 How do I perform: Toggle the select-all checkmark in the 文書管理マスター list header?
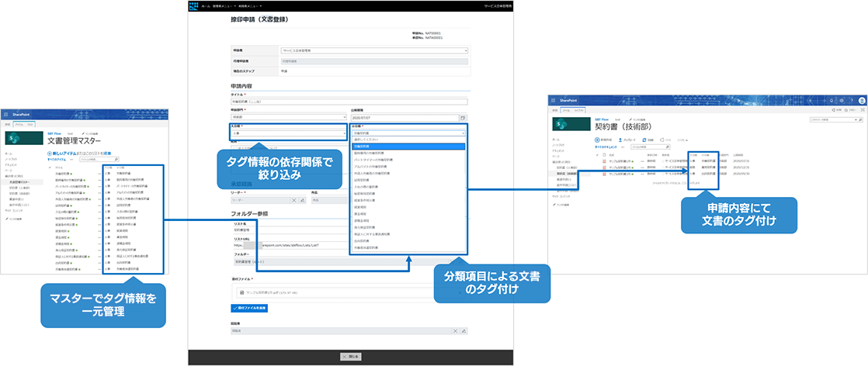(50, 167)
